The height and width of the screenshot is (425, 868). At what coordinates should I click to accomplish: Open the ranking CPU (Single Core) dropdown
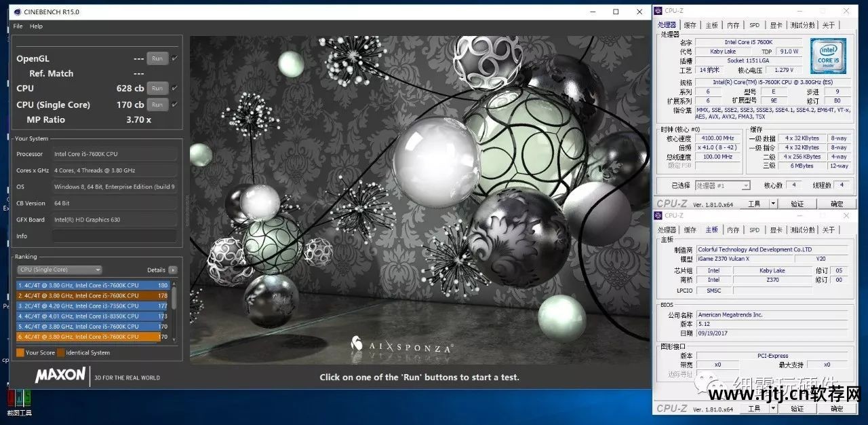tap(59, 270)
